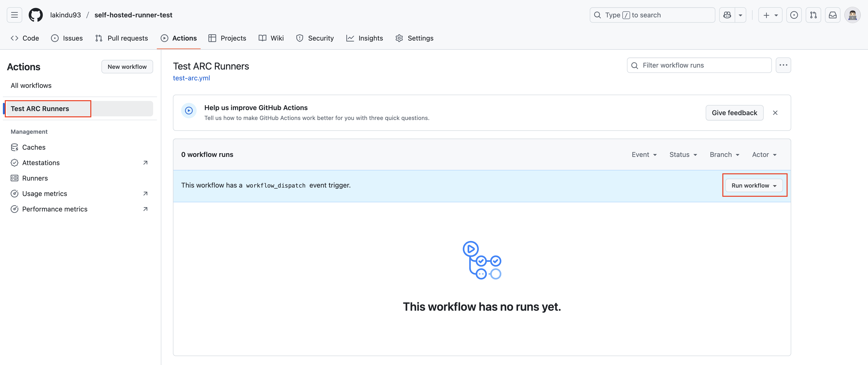
Task: Open the Actor filter dropdown
Action: click(x=764, y=154)
